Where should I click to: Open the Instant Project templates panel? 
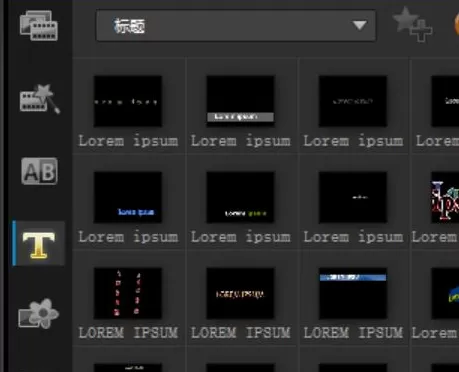[40, 99]
